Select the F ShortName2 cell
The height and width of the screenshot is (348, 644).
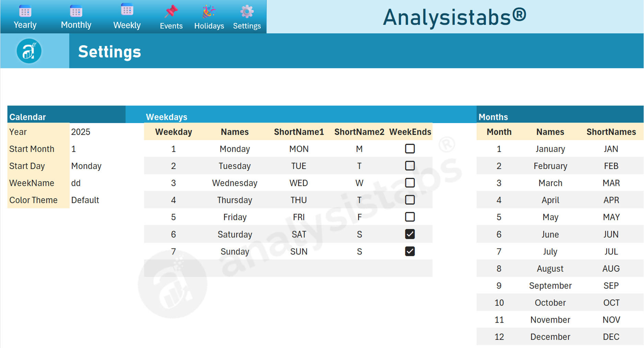click(359, 217)
